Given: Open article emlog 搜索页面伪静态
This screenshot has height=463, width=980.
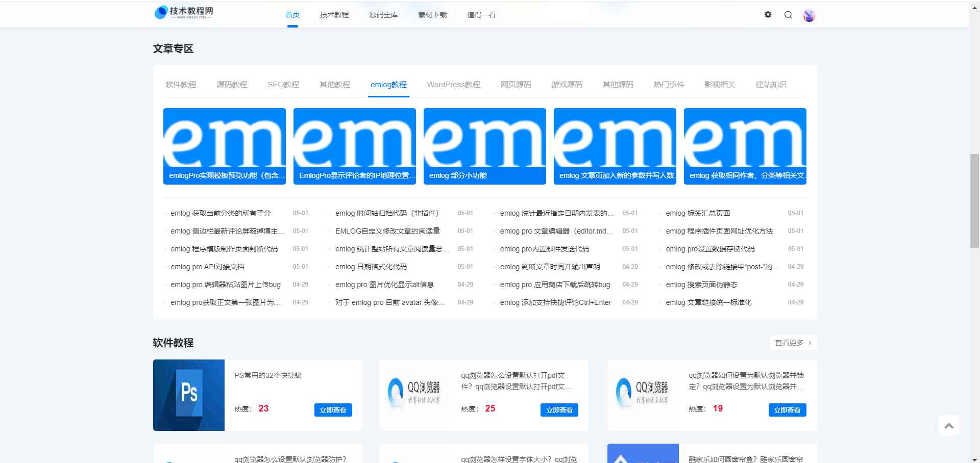Looking at the screenshot, I should coord(701,285).
